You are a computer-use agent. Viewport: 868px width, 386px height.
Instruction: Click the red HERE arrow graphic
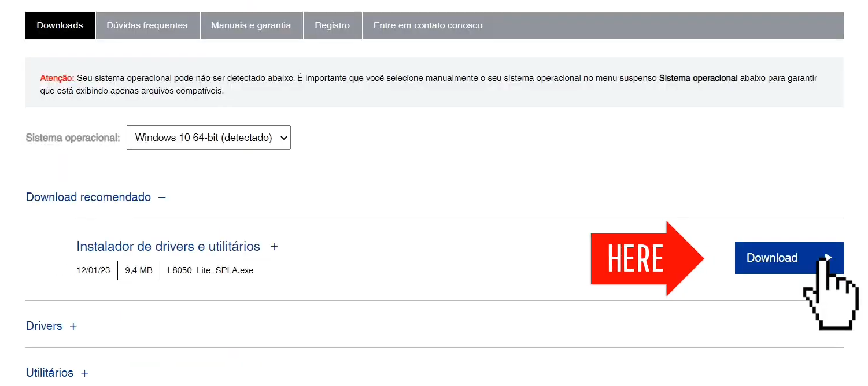tap(647, 258)
